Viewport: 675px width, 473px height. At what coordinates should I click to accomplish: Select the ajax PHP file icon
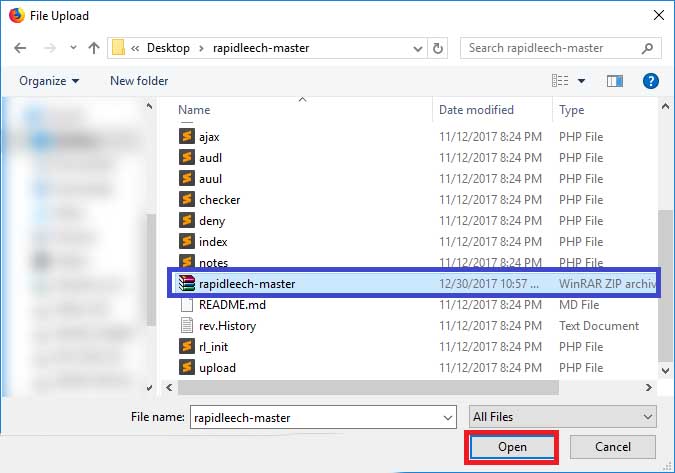pyautogui.click(x=187, y=136)
